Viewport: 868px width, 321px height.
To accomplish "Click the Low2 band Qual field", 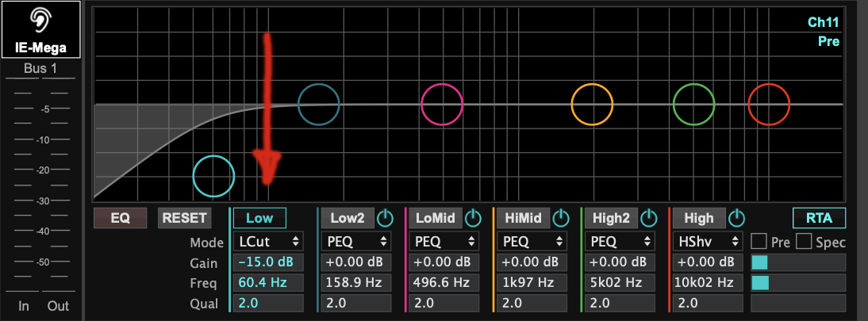I will click(356, 304).
